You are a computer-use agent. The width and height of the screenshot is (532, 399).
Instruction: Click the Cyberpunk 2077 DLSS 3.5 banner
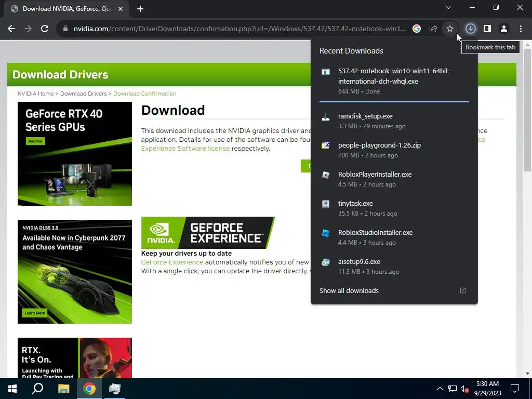[x=75, y=272]
